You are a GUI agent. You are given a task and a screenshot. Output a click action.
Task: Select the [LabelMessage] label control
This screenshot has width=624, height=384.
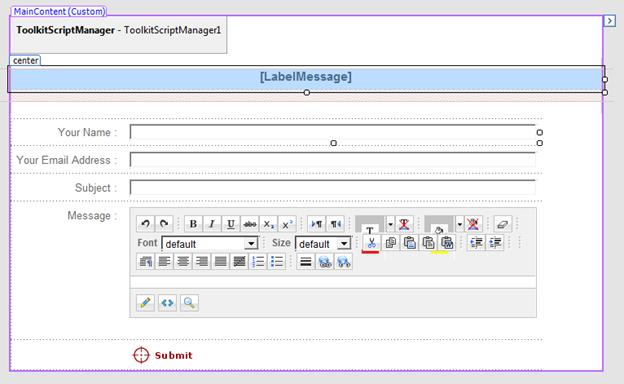306,77
